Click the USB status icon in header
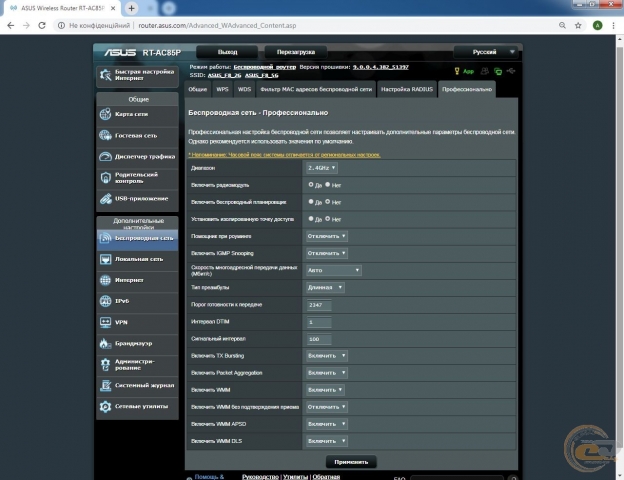624x480 pixels. (x=511, y=71)
